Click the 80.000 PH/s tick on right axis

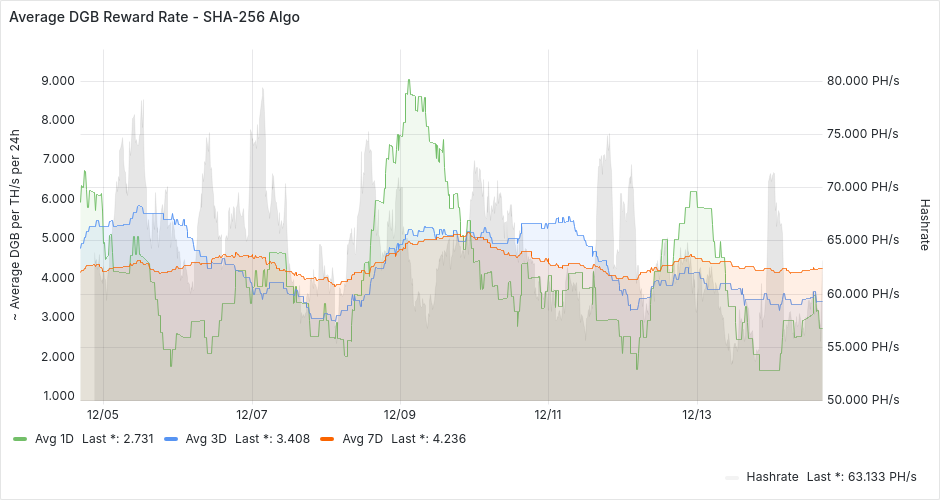click(x=863, y=81)
